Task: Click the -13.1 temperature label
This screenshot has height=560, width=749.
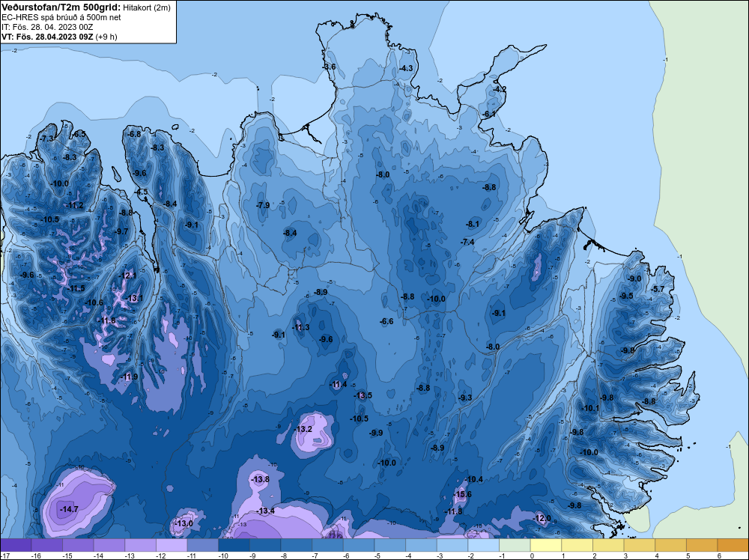Action: (x=134, y=299)
